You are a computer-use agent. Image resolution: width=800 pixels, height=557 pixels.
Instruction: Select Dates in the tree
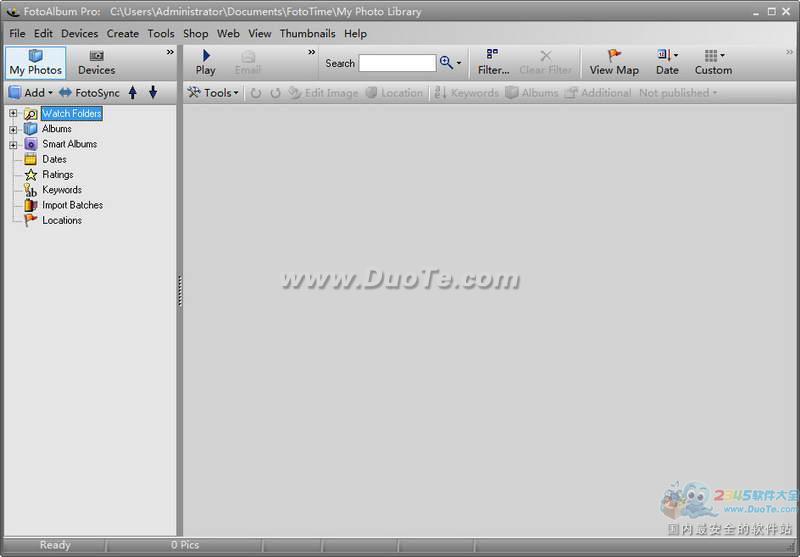pyautogui.click(x=54, y=159)
